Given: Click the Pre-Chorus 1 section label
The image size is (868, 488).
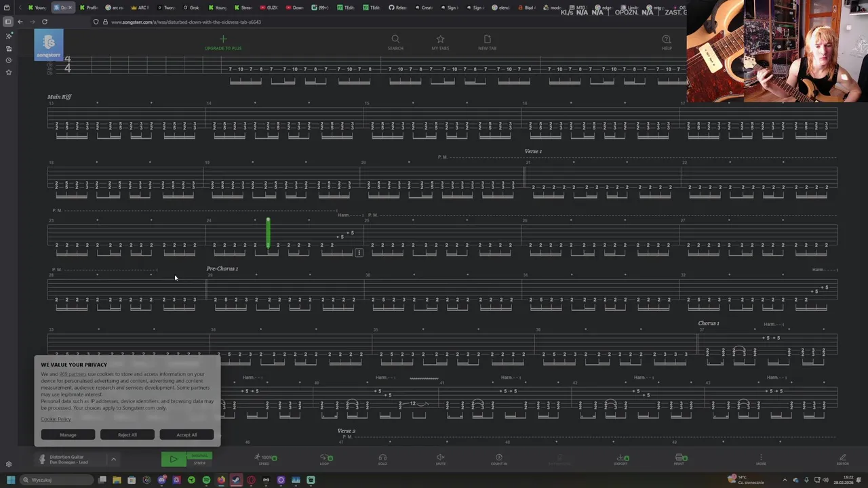Looking at the screenshot, I should click(x=222, y=268).
